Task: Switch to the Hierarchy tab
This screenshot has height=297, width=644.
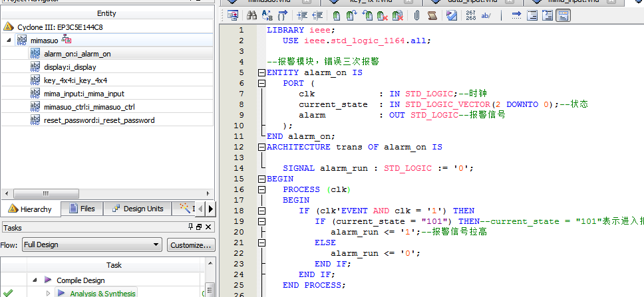Action: 31,209
